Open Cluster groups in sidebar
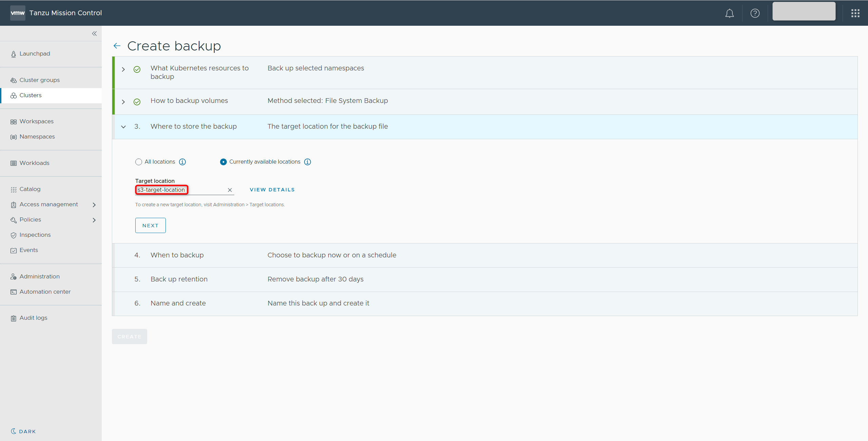 39,80
